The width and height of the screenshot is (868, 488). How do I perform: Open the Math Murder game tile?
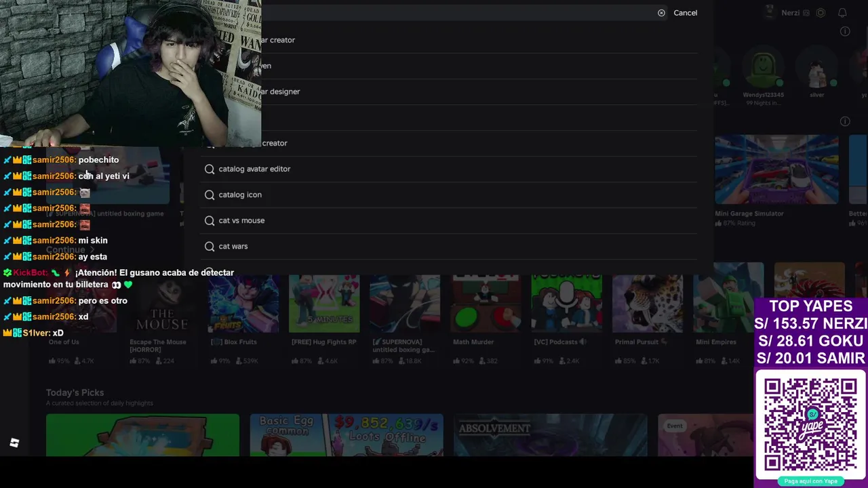[486, 304]
